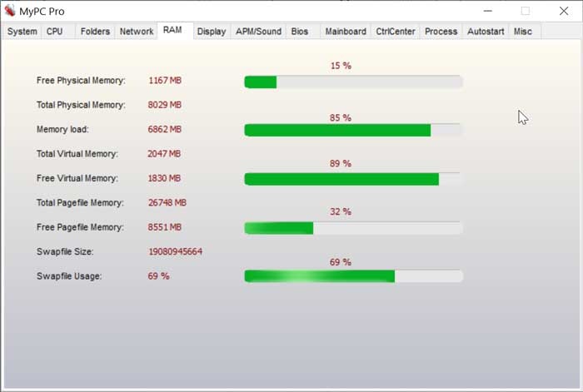Click the 69 % value beside Swapfile Usage label
Viewport: 583px width, 392px height.
[159, 276]
